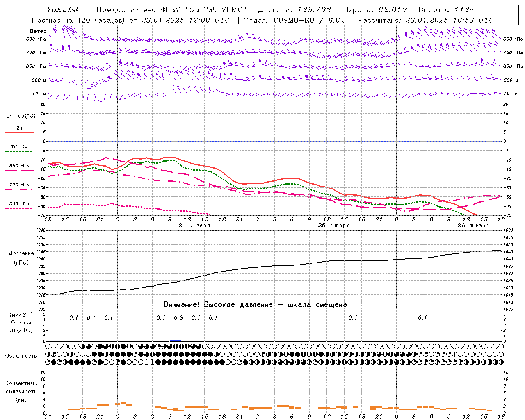Viewport: 525px width, 420px height.
Task: Click the 'Тем-ра(°C)' temperature label
Action: click(19, 116)
